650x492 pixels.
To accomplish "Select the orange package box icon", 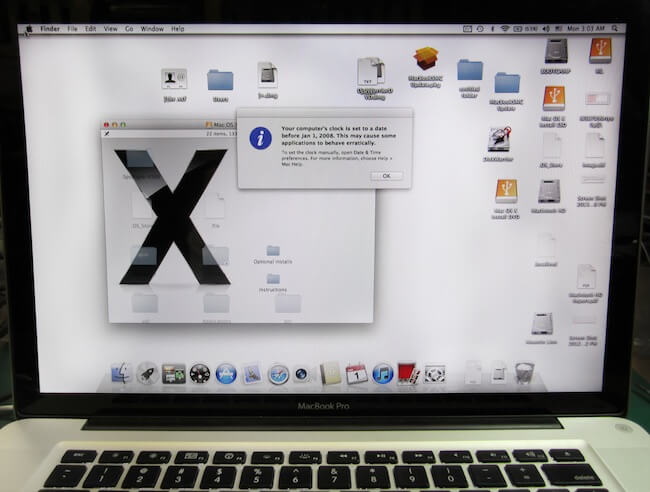I will point(426,58).
